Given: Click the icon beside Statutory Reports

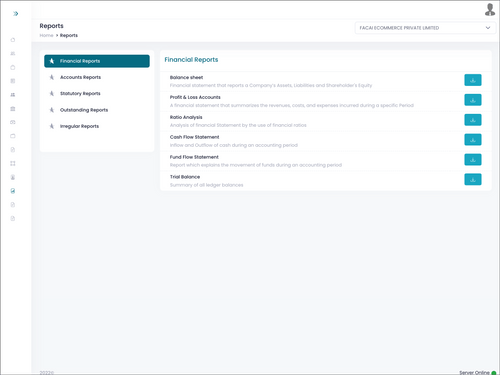Looking at the screenshot, I should [52, 94].
